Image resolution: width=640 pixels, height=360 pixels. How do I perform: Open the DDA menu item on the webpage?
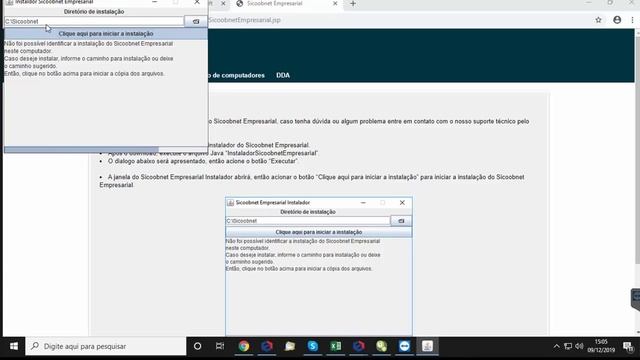(x=283, y=75)
